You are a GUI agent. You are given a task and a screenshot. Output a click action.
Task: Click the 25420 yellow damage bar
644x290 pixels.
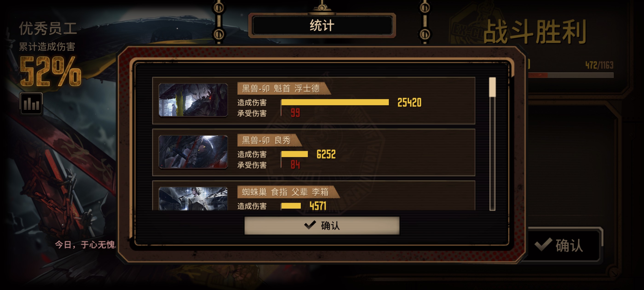pos(335,102)
